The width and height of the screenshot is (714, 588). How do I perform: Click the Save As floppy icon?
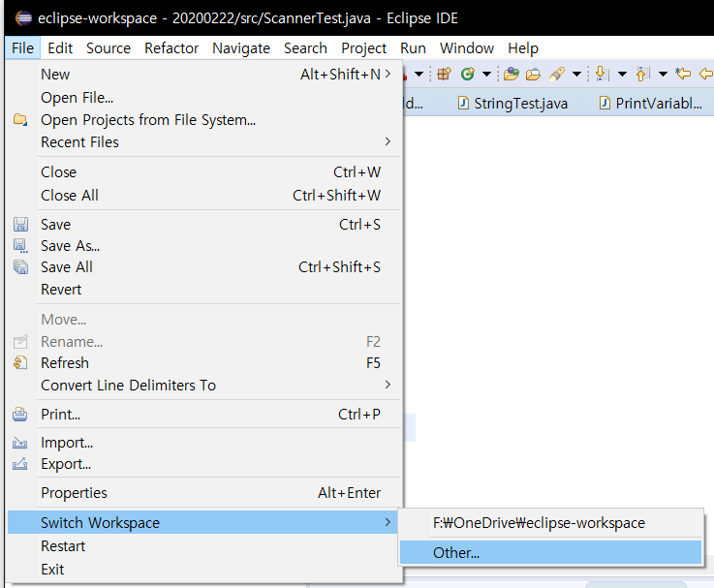(20, 246)
